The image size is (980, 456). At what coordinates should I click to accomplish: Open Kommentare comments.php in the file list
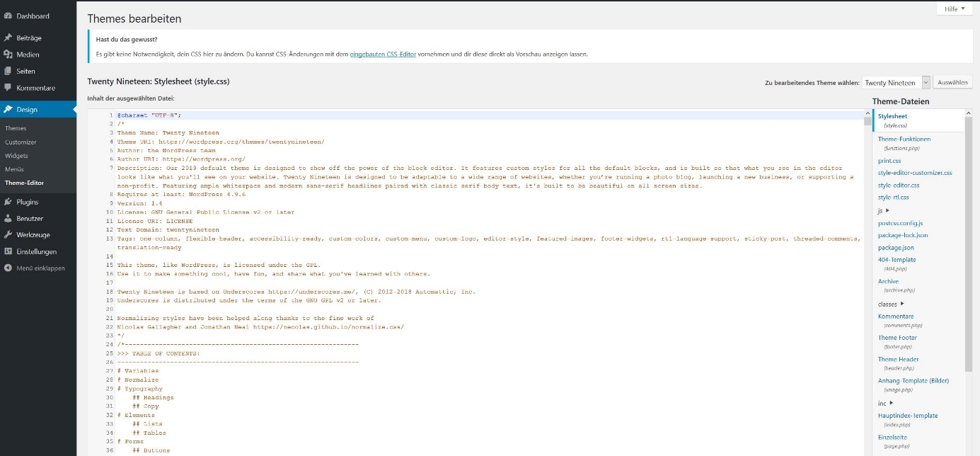coord(896,317)
